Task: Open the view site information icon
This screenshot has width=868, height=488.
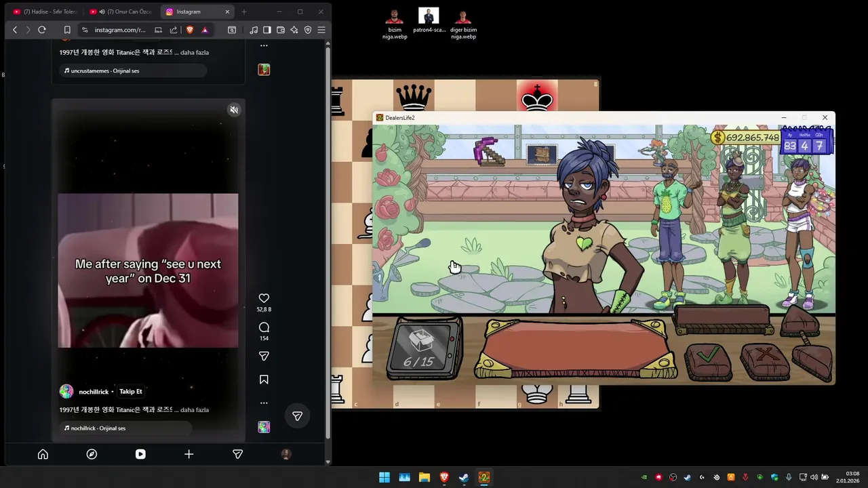Action: click(x=85, y=30)
